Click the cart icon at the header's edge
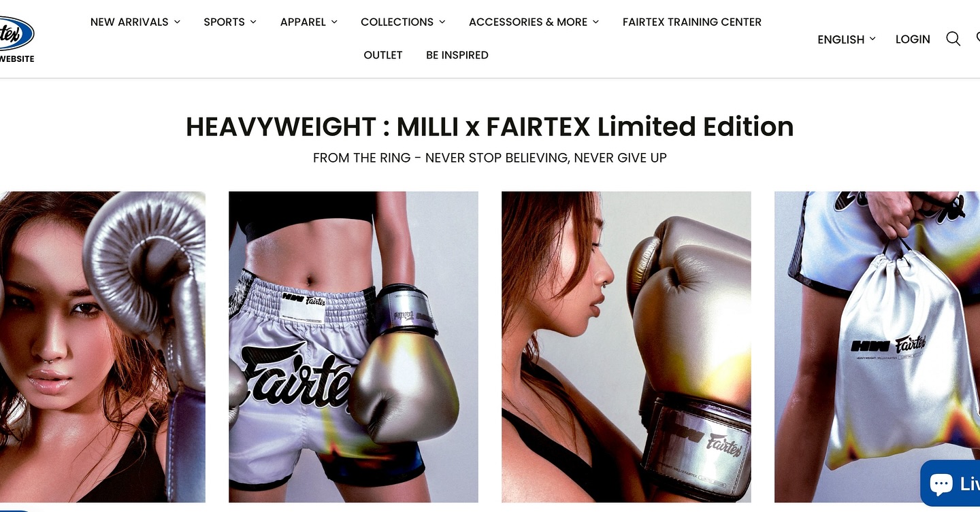This screenshot has width=980, height=512. tap(978, 38)
